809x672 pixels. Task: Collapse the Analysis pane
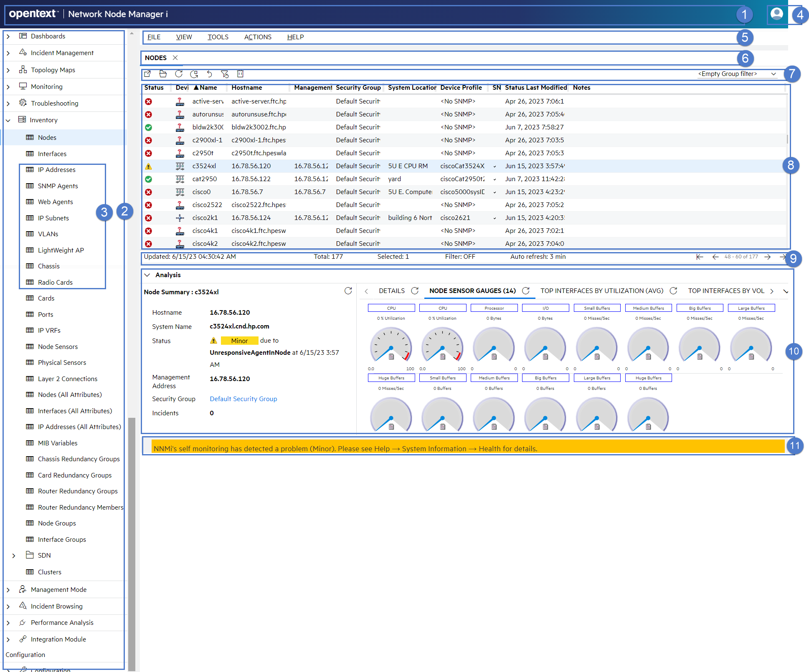tap(147, 275)
